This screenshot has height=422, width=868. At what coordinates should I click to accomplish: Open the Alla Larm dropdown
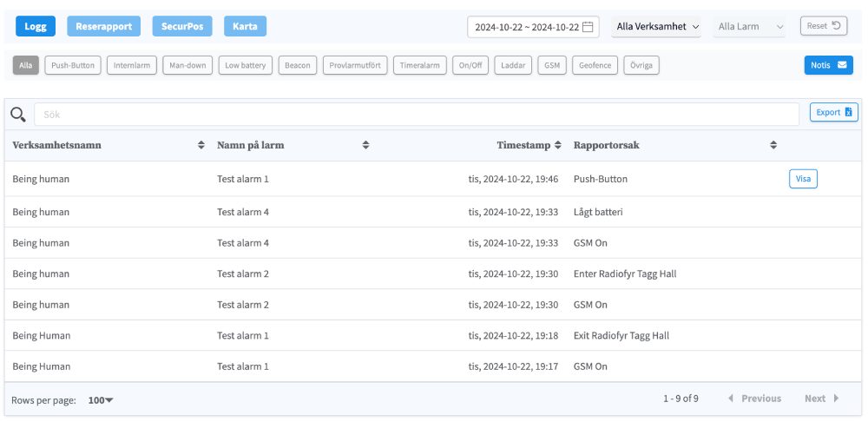click(750, 27)
